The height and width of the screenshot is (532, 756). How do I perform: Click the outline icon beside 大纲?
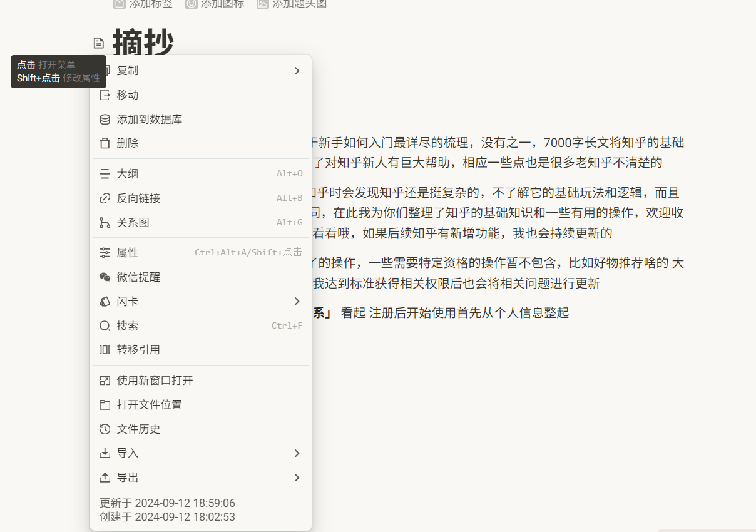point(104,173)
